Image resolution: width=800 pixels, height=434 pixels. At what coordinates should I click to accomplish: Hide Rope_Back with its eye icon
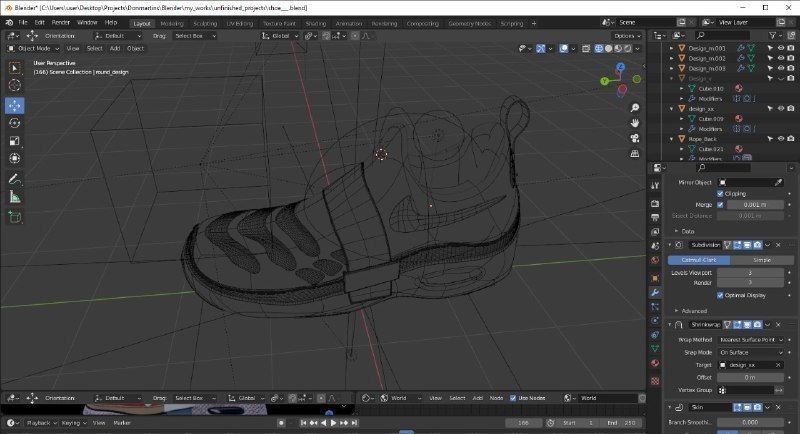[781, 139]
